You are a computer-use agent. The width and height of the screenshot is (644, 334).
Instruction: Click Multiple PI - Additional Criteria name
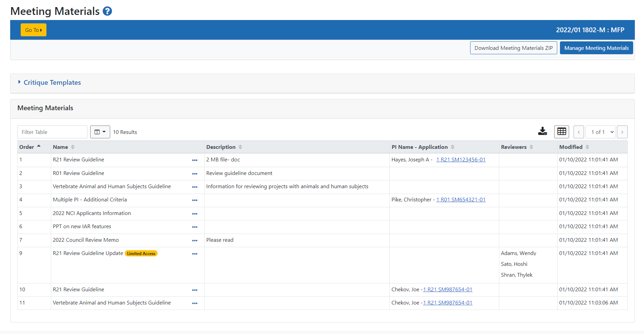coord(90,199)
